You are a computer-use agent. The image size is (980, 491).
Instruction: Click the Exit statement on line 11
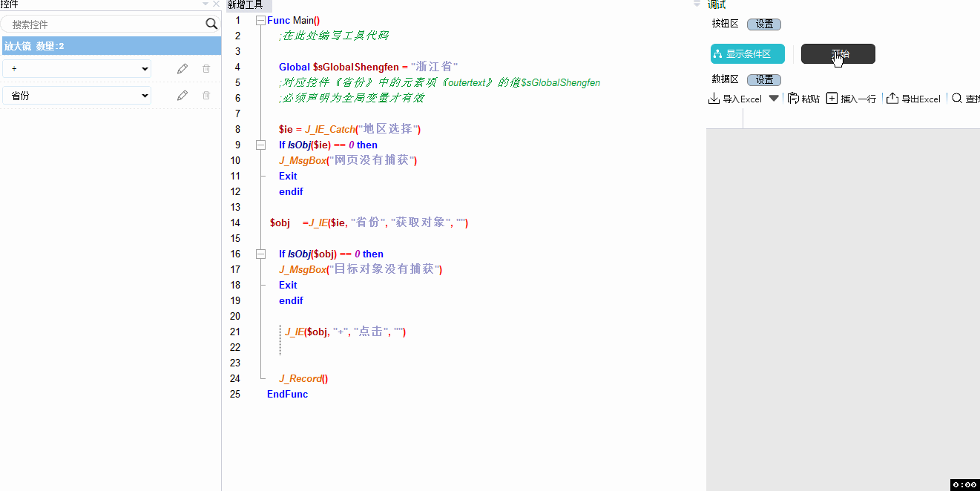[288, 176]
